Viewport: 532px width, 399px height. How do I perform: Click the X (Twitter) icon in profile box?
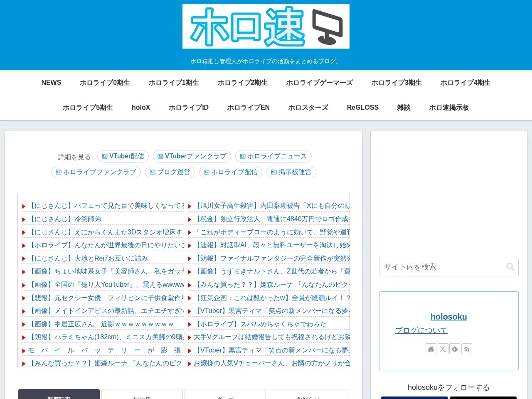(443, 349)
